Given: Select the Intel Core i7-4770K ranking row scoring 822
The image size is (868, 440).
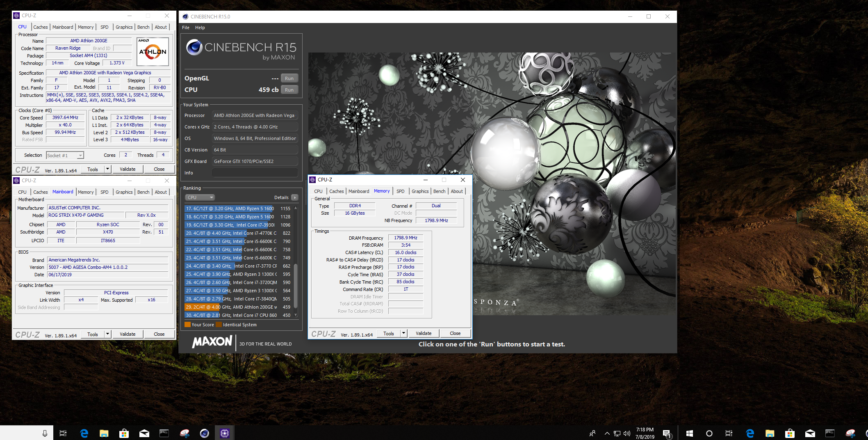Looking at the screenshot, I should pos(238,233).
